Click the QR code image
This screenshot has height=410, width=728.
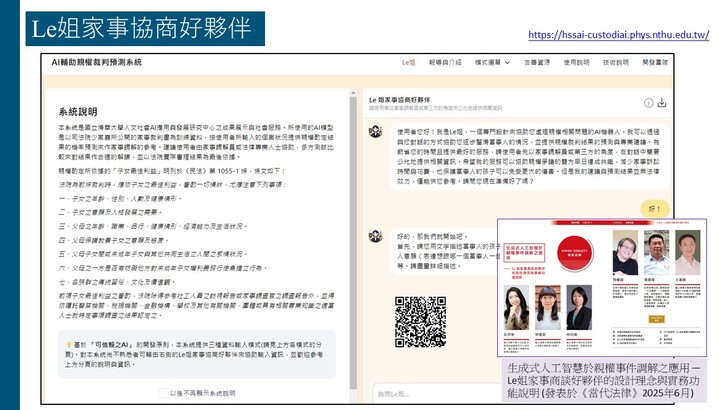coord(420,321)
